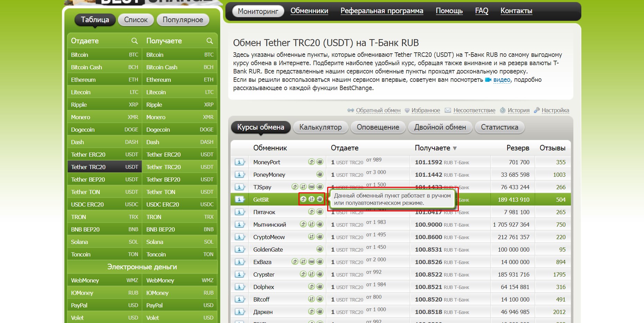Select PayPal in Отдаете column
This screenshot has width=644, height=323.
[105, 305]
